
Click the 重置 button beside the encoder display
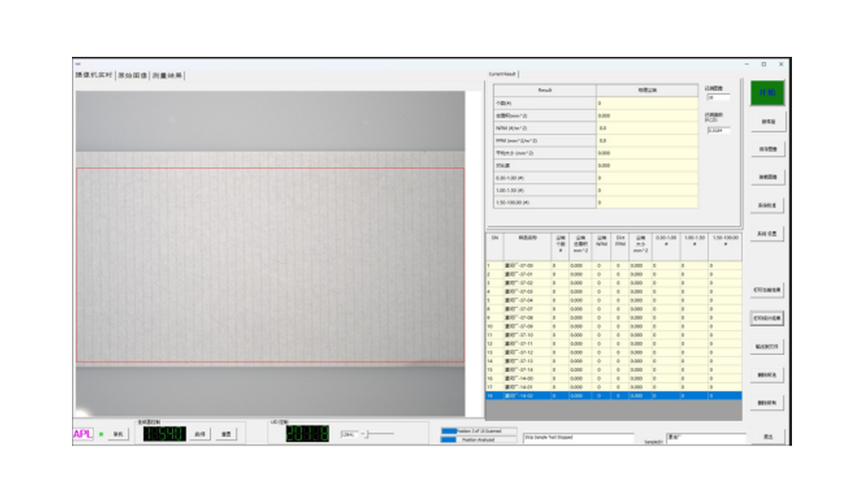tap(226, 434)
